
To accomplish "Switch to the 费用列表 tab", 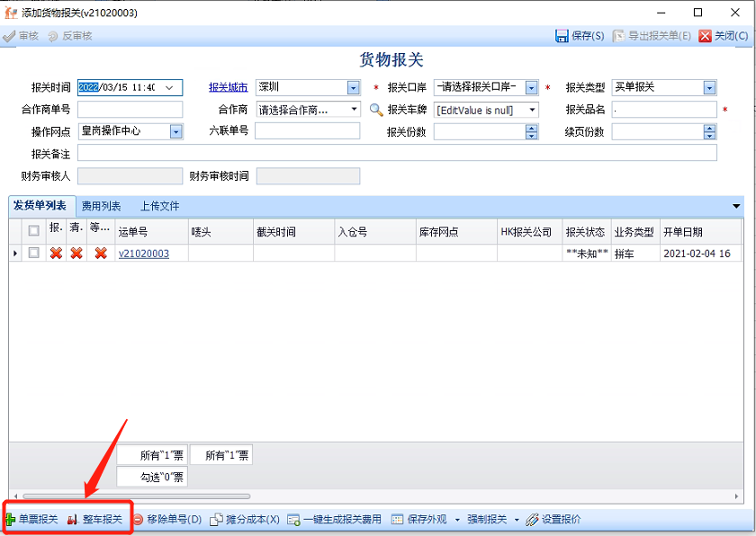I will pyautogui.click(x=101, y=206).
